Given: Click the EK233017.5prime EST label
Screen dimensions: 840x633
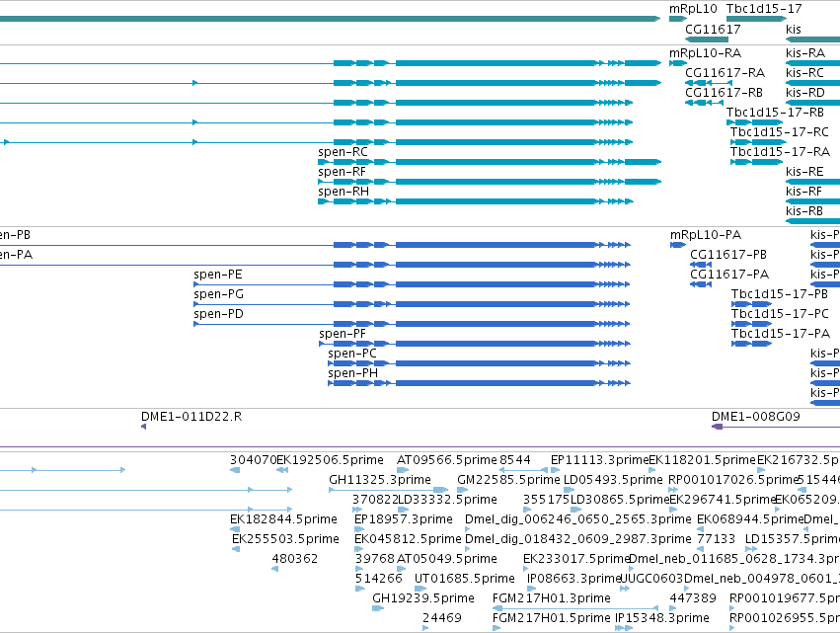Looking at the screenshot, I should (576, 559).
